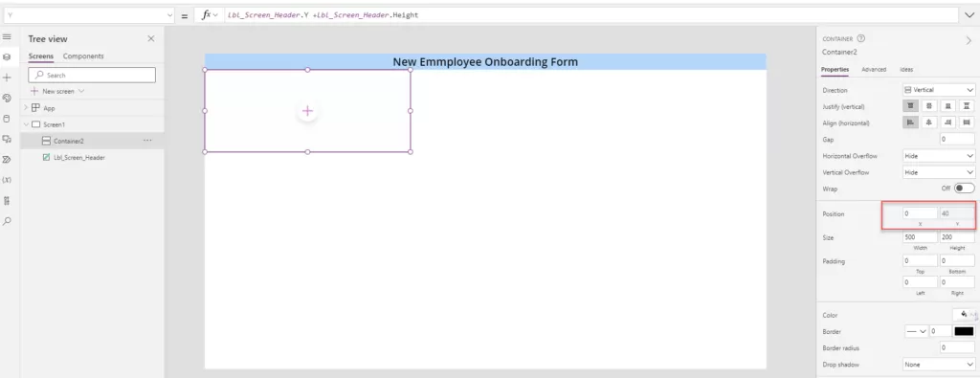Click the Padding Bottom field
980x378 pixels.
point(957,260)
